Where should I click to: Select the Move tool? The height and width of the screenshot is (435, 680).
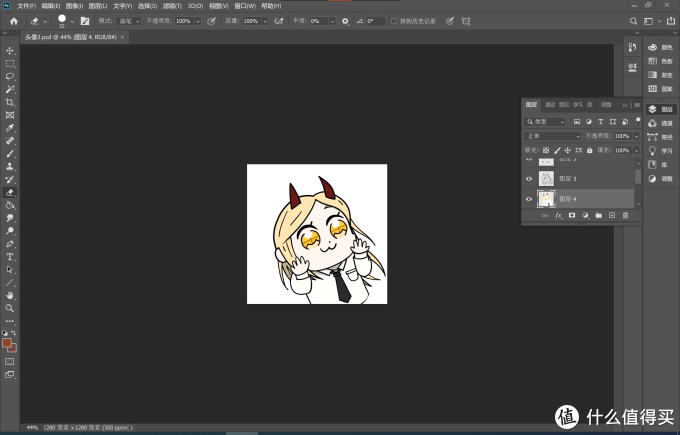10,51
